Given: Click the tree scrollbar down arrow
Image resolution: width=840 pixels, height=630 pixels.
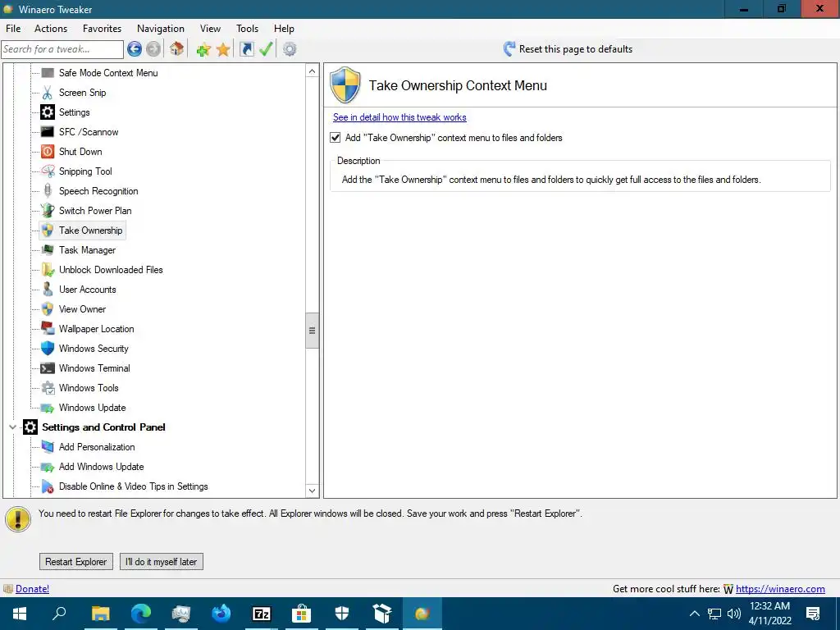Looking at the screenshot, I should click(x=313, y=491).
